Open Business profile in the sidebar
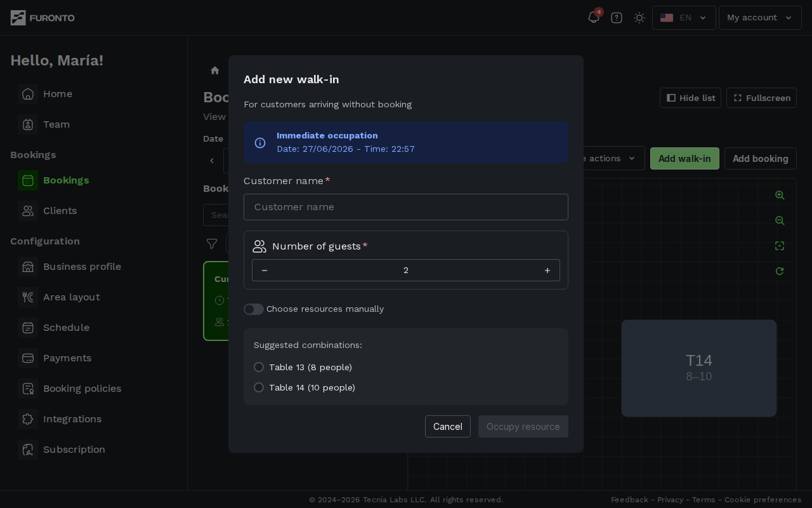The height and width of the screenshot is (508, 812). [x=82, y=267]
